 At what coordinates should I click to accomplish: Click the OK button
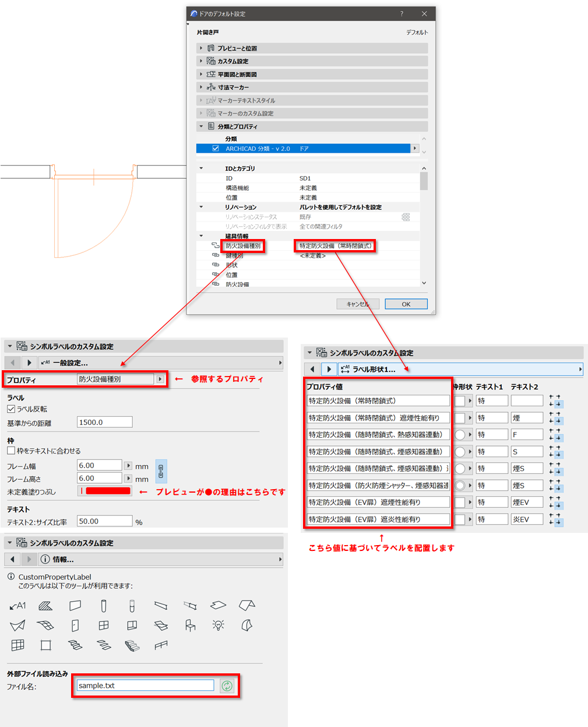click(406, 304)
